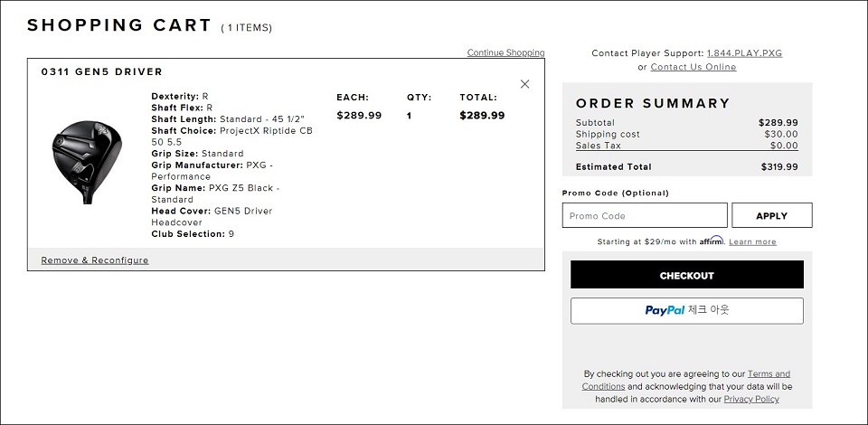This screenshot has width=868, height=425.
Task: Click the Affirm logo
Action: pos(712,241)
